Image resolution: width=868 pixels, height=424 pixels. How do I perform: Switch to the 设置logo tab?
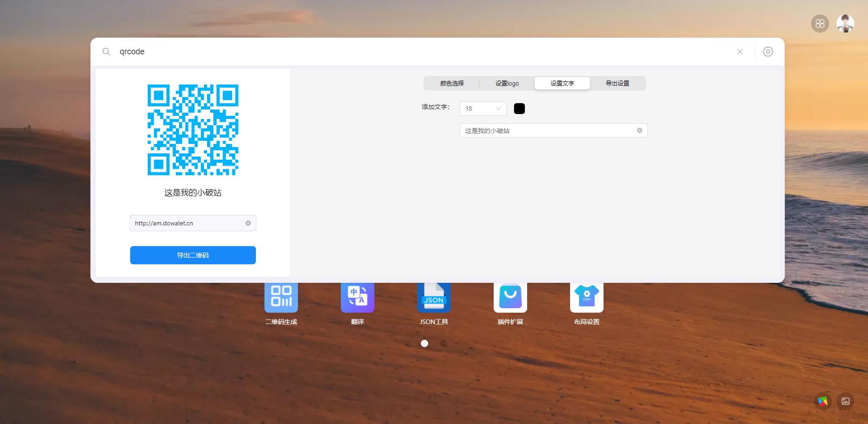click(x=507, y=83)
